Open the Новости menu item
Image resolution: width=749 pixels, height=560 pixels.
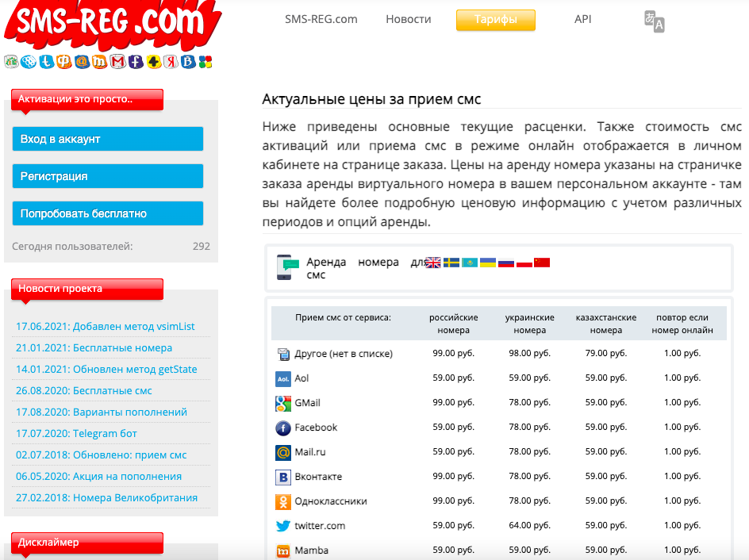tap(409, 19)
